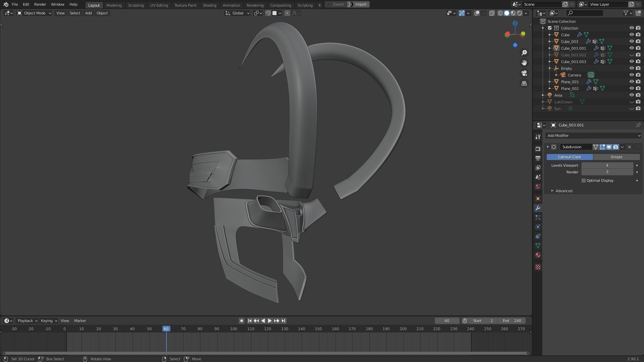This screenshot has width=644, height=362.
Task: Click the Blender logo menu icon
Action: [x=6, y=4]
